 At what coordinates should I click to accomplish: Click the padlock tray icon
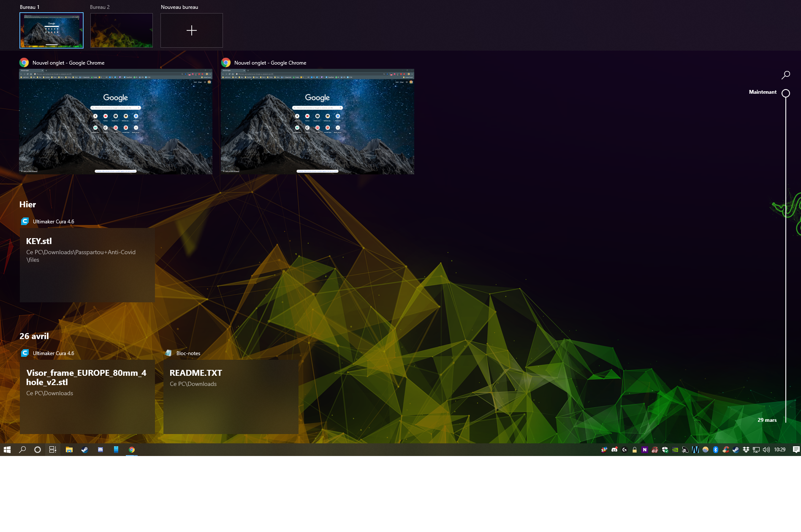(635, 450)
